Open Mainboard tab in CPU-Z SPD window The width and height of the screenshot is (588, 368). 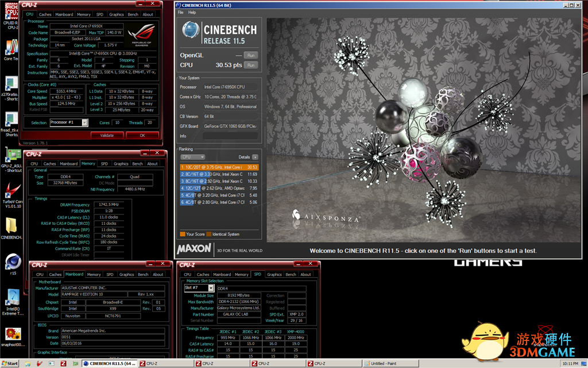(222, 274)
